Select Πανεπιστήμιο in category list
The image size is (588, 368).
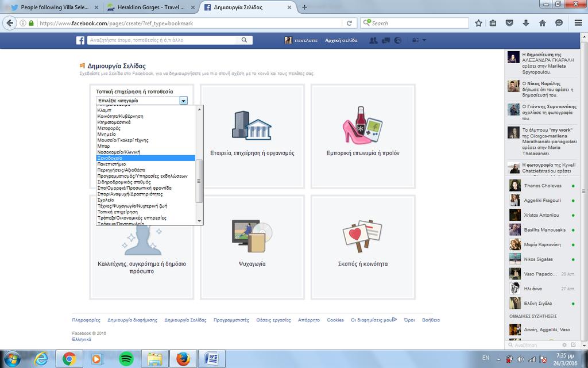coord(146,164)
